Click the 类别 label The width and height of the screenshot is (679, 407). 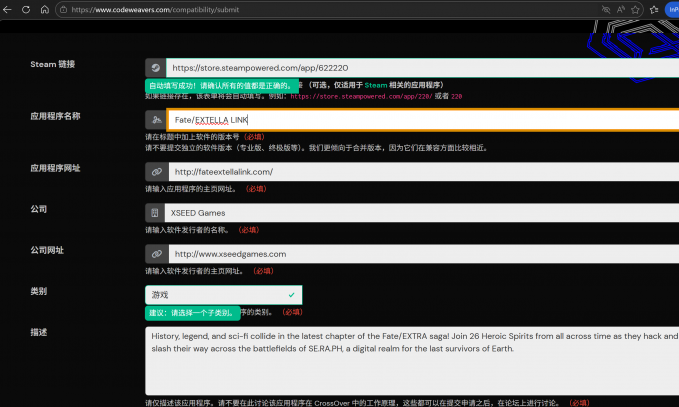(x=39, y=291)
